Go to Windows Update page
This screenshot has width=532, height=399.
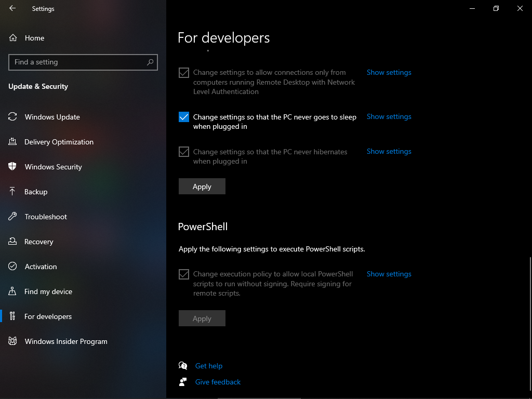click(x=83, y=117)
